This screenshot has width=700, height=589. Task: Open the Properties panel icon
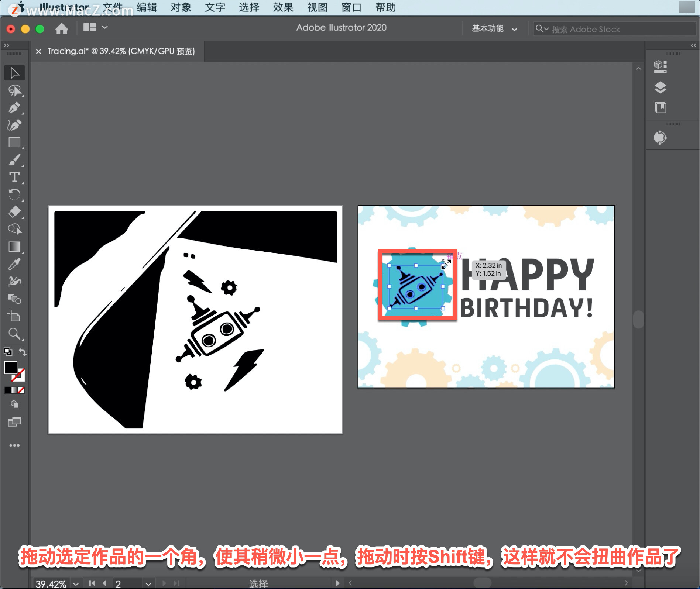pyautogui.click(x=660, y=67)
